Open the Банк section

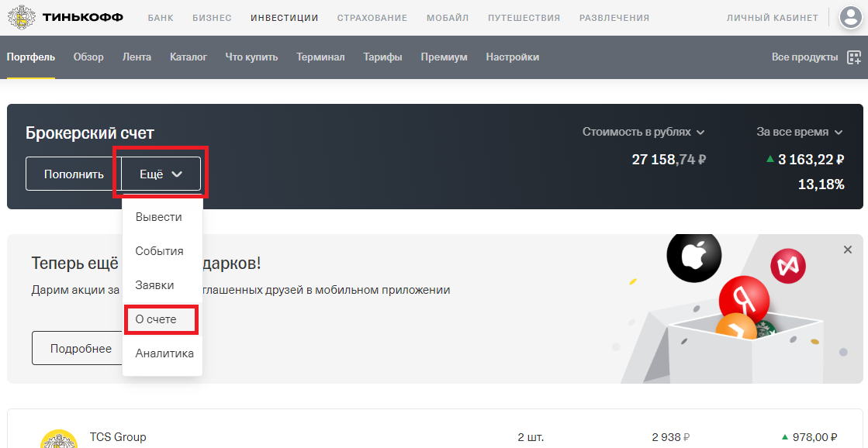pyautogui.click(x=161, y=19)
